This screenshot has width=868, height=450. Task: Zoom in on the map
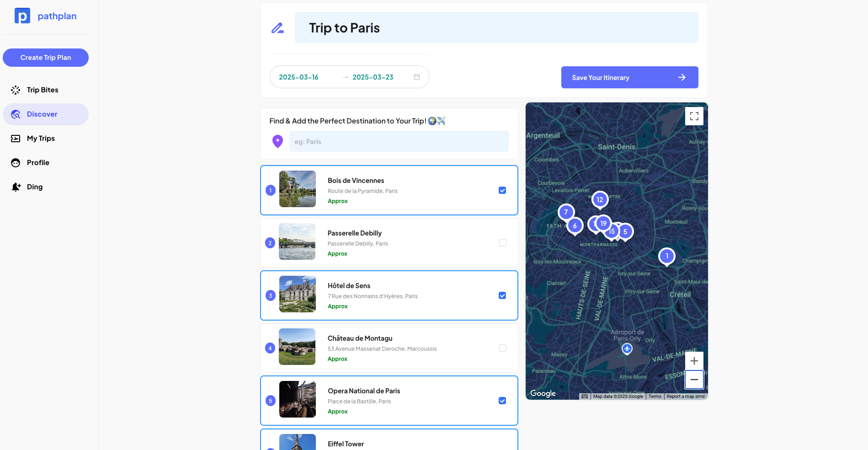coord(694,361)
